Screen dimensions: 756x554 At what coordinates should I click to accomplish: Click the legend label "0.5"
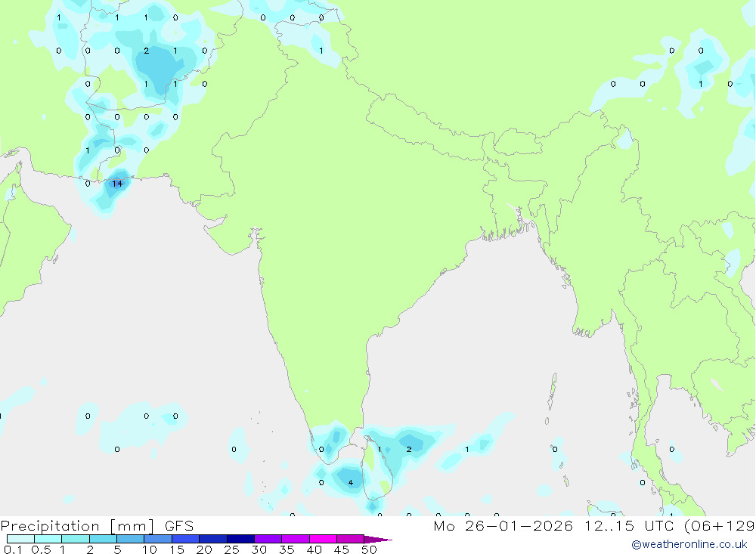click(x=41, y=549)
